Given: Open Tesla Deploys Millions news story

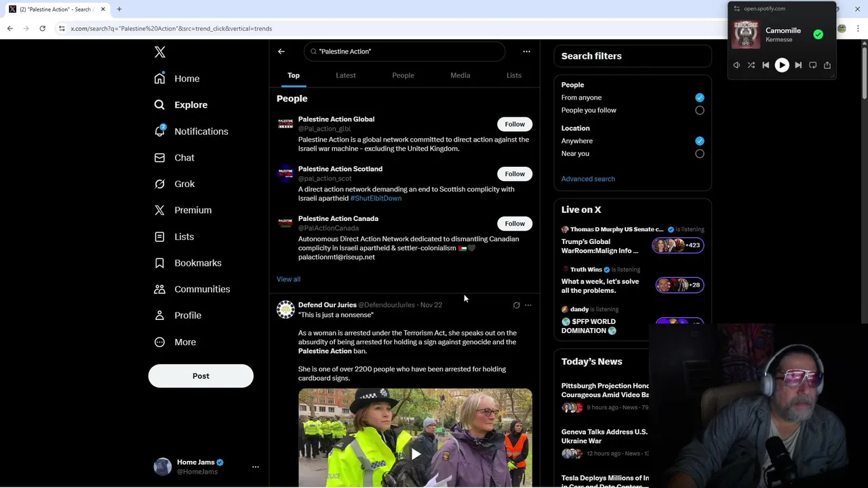Looking at the screenshot, I should tap(605, 482).
